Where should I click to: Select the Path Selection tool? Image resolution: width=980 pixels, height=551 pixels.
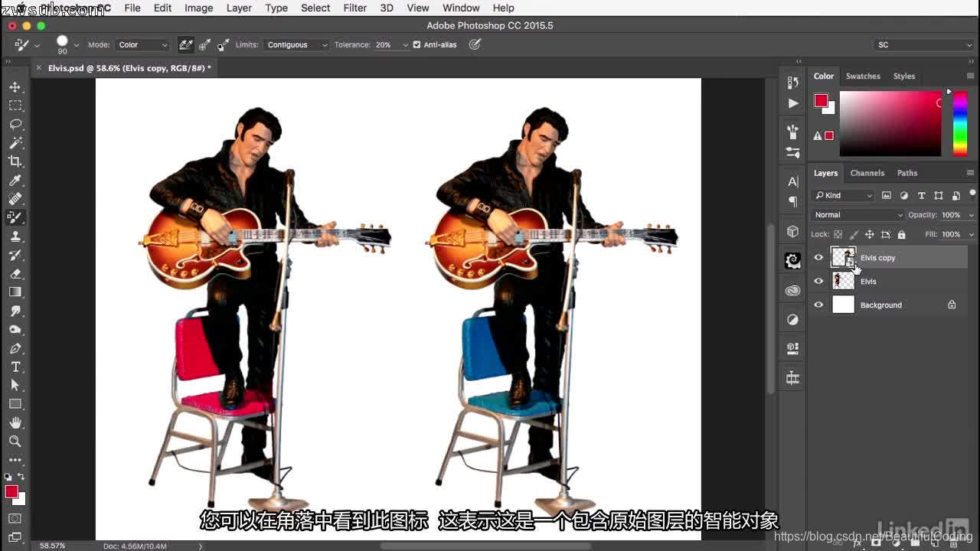(15, 385)
